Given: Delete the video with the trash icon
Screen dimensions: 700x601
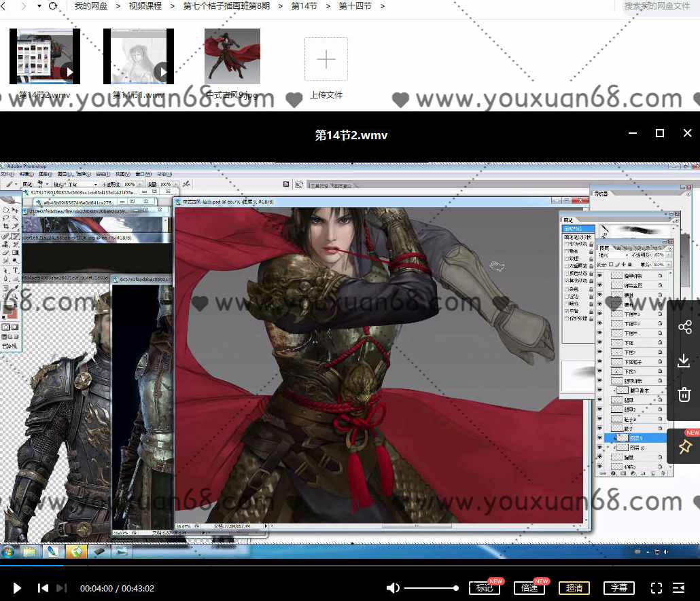Looking at the screenshot, I should point(684,395).
